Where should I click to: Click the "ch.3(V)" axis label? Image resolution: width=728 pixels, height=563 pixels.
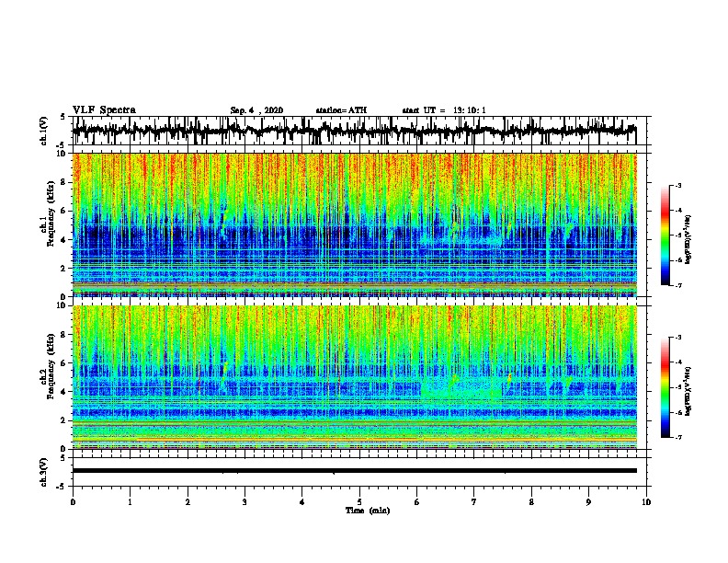pos(44,472)
